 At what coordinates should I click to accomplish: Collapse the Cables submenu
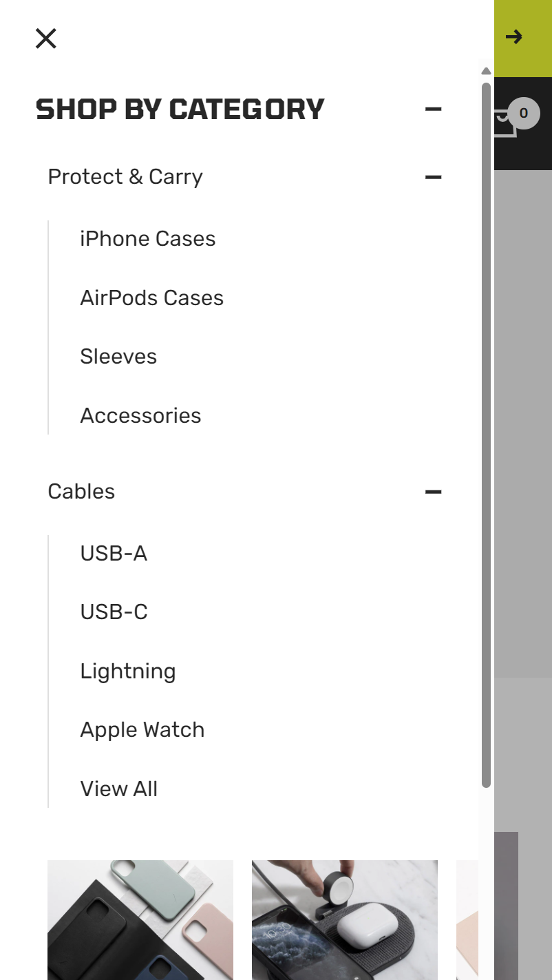tap(434, 492)
